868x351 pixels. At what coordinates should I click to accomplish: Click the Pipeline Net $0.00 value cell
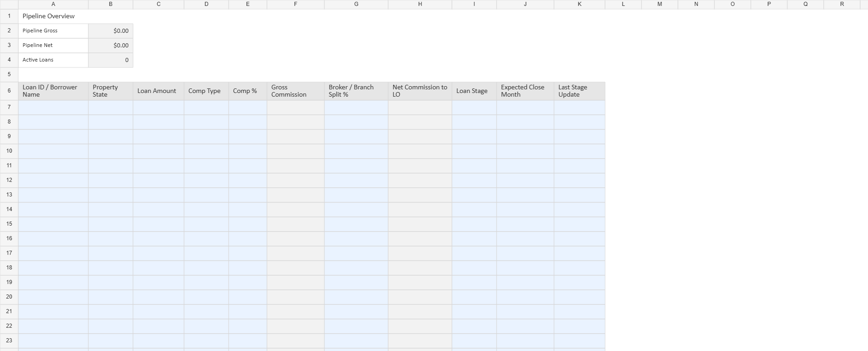(x=111, y=45)
